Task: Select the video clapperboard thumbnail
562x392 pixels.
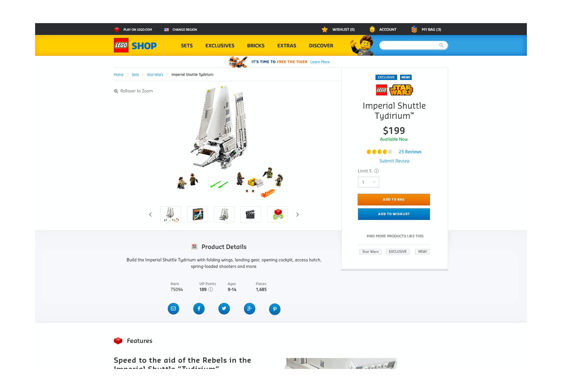Action: (251, 214)
